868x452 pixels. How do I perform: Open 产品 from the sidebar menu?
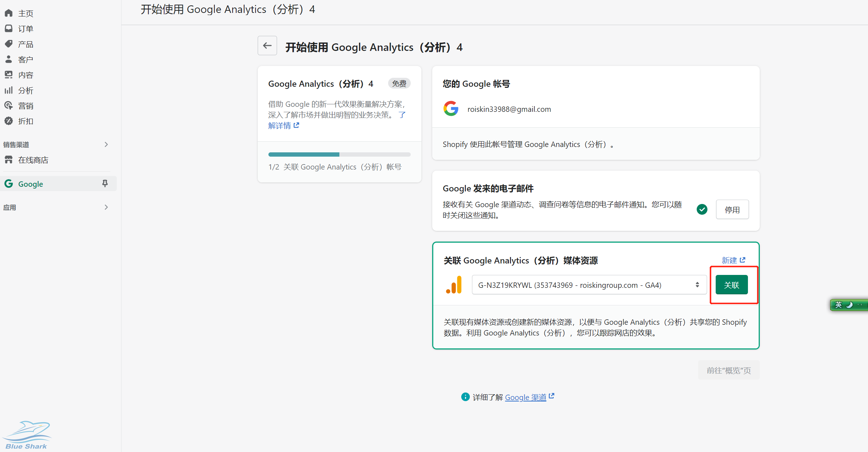click(x=25, y=44)
